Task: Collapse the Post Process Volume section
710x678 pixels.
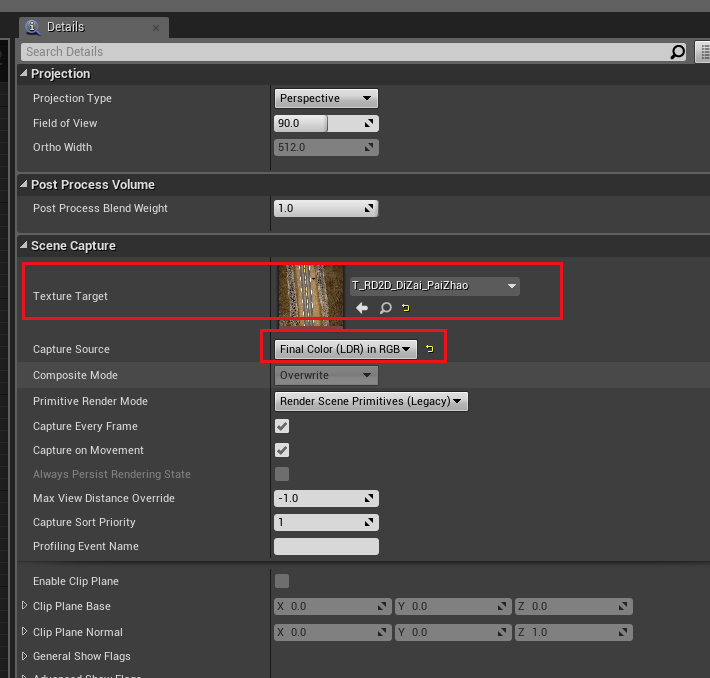Action: click(24, 184)
